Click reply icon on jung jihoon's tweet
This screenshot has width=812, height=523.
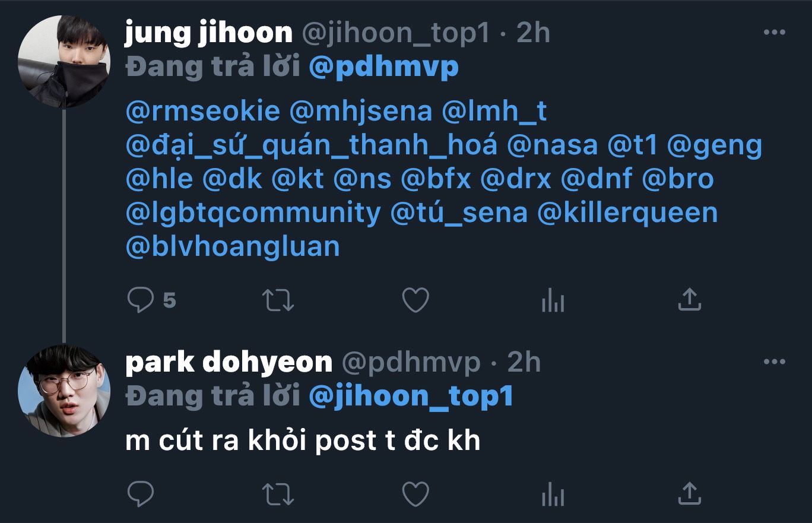(x=141, y=300)
